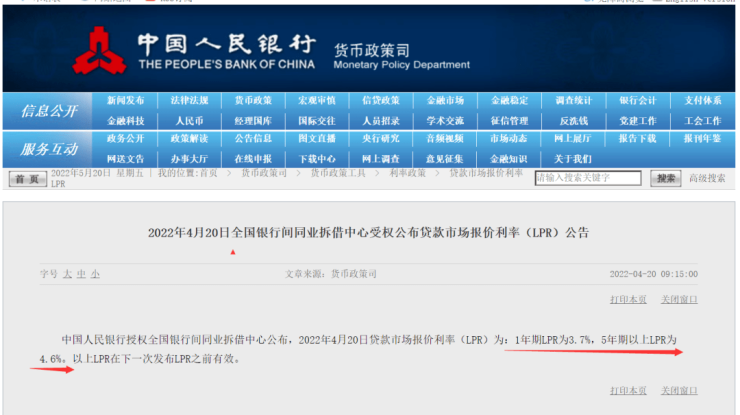
Task: Click the 首页 home button
Action: point(27,179)
